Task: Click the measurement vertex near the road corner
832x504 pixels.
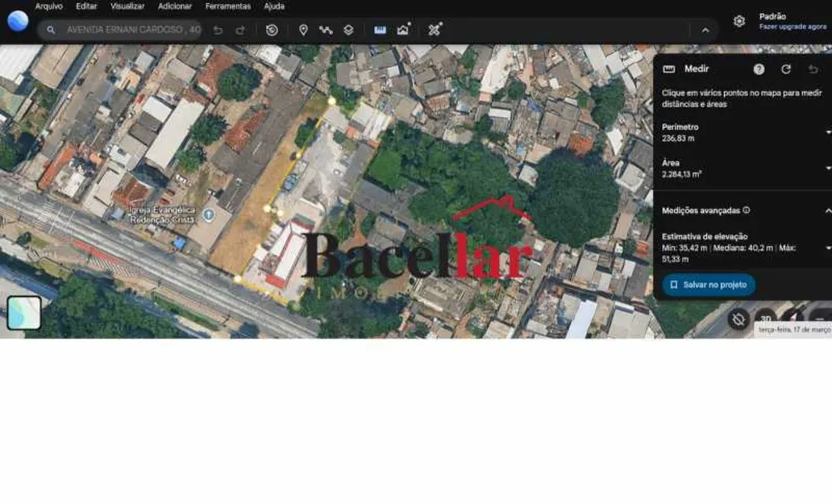Action: pyautogui.click(x=238, y=278)
